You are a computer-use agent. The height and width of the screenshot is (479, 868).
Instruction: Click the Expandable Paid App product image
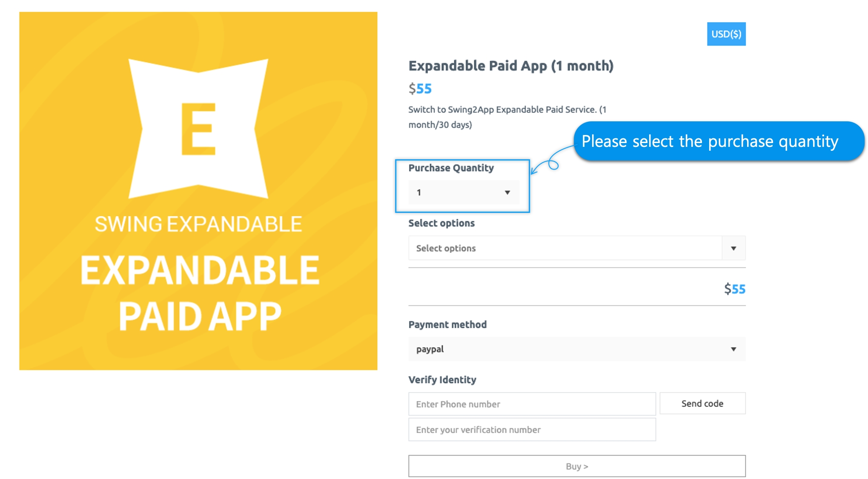(x=198, y=191)
